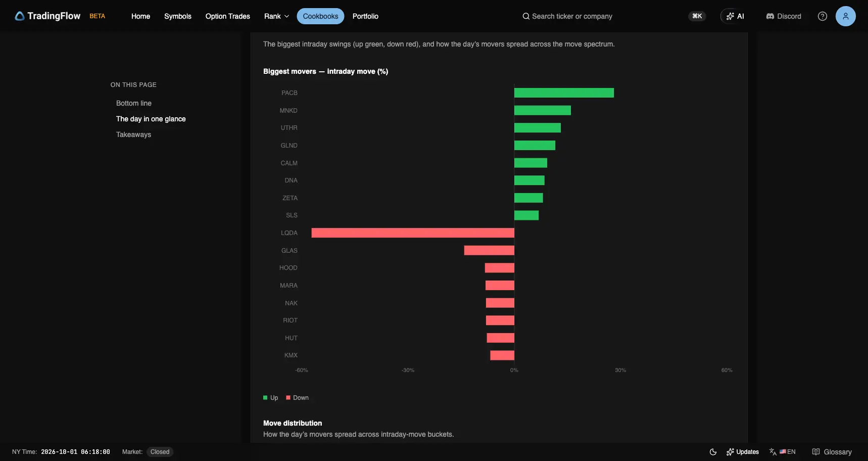Viewport: 868px width, 461px height.
Task: Click the search magnifier icon
Action: pyautogui.click(x=526, y=16)
